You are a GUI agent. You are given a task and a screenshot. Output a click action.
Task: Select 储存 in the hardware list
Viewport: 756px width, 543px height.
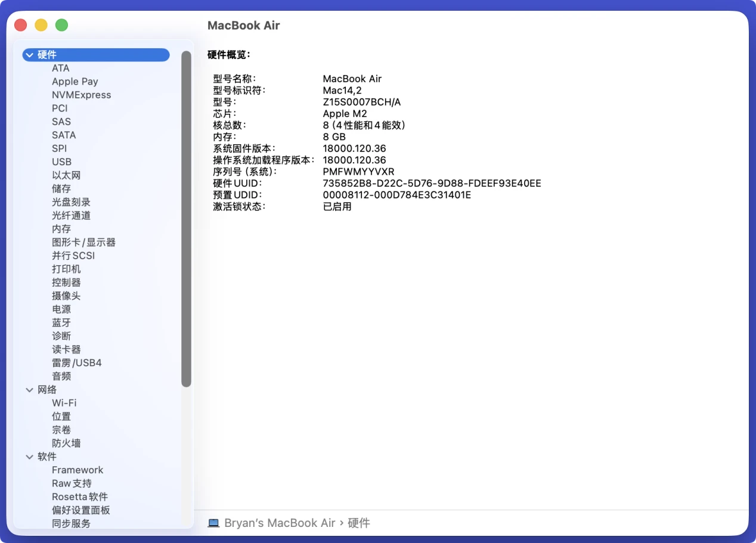61,188
